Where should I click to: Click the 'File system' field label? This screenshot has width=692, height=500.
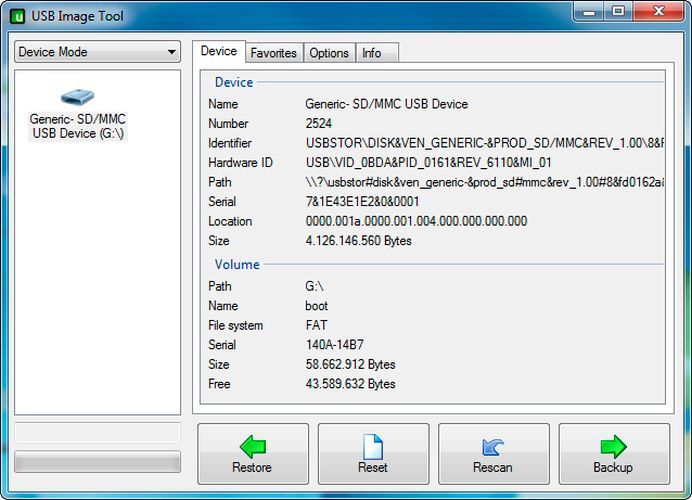236,326
